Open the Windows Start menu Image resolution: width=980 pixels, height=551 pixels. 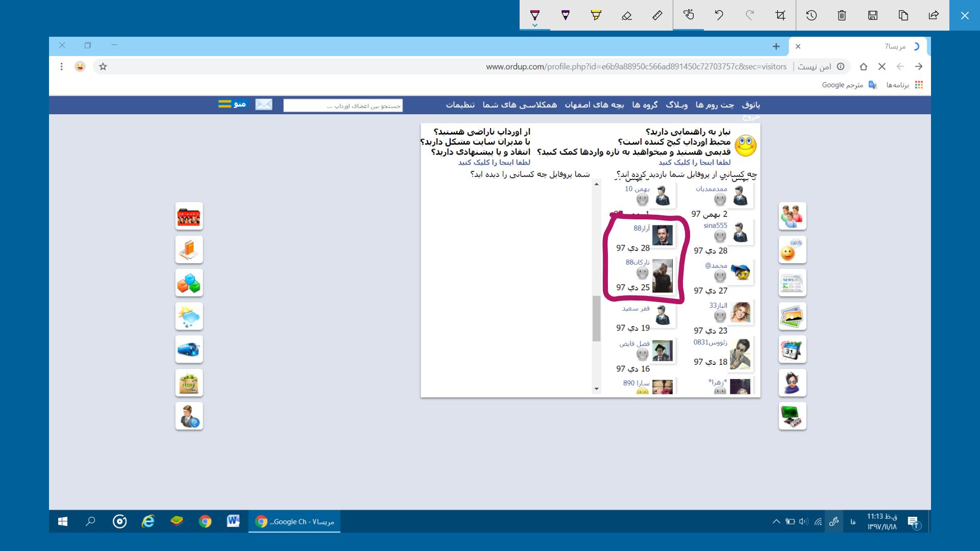pyautogui.click(x=63, y=521)
